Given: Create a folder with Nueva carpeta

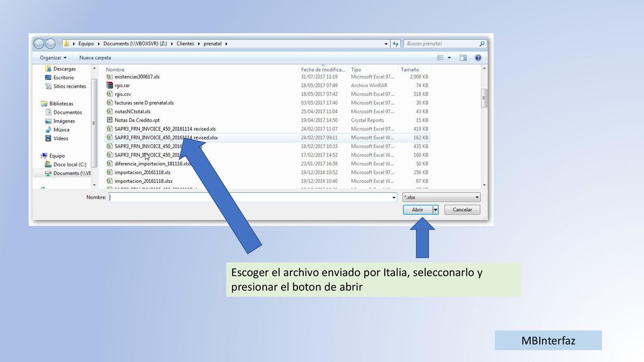Looking at the screenshot, I should pos(95,58).
